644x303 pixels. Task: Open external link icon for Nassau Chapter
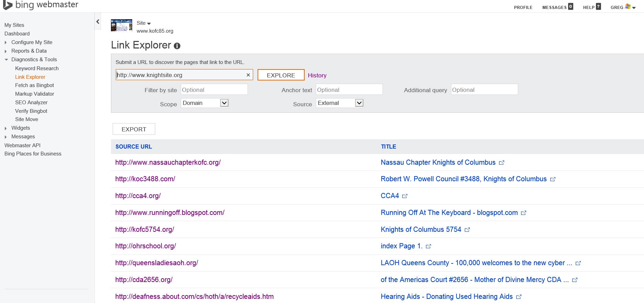pyautogui.click(x=501, y=163)
